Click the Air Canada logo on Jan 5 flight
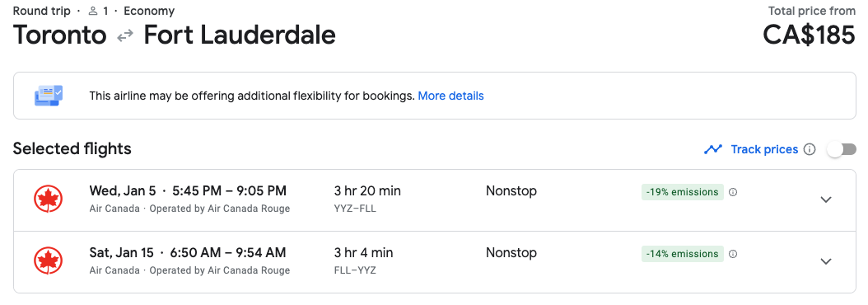 point(48,199)
